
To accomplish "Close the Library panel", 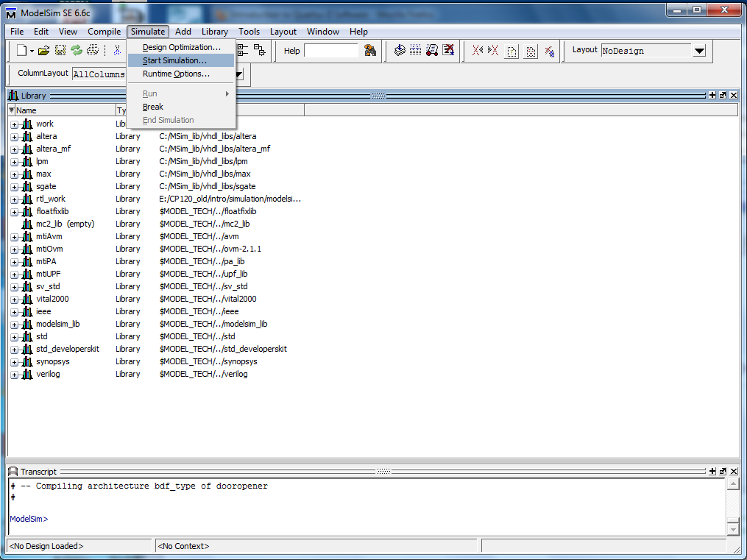I will click(733, 95).
